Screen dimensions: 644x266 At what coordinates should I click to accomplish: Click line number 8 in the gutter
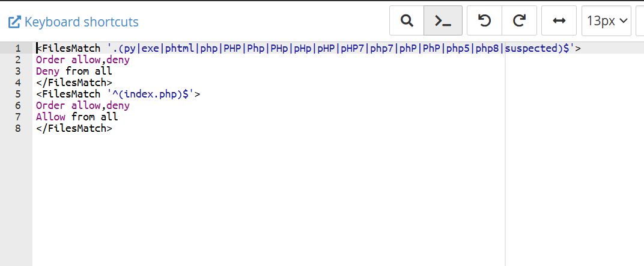pyautogui.click(x=18, y=128)
